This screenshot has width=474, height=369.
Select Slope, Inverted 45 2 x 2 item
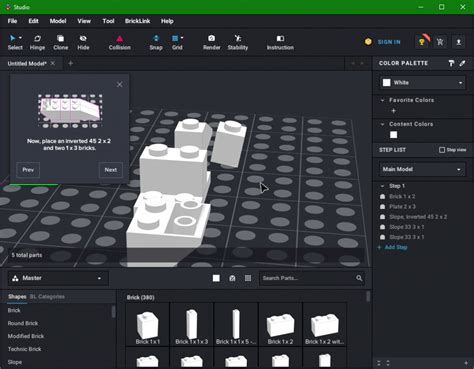(418, 217)
